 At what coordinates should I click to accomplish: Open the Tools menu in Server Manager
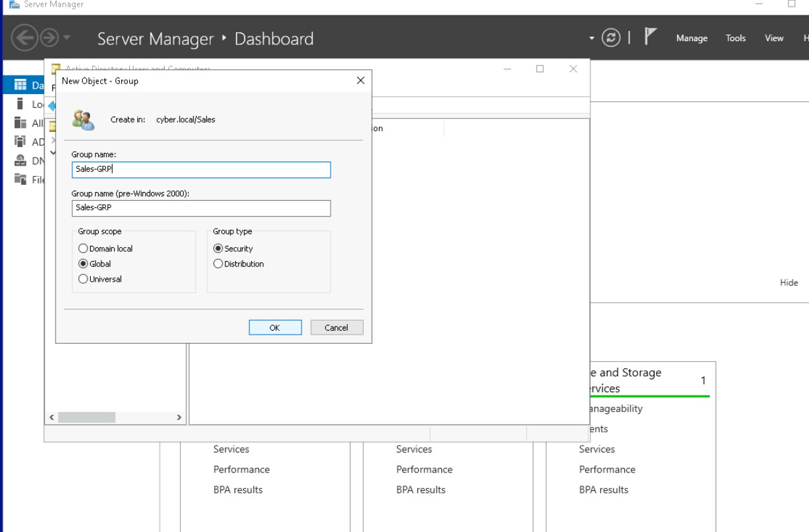point(735,38)
